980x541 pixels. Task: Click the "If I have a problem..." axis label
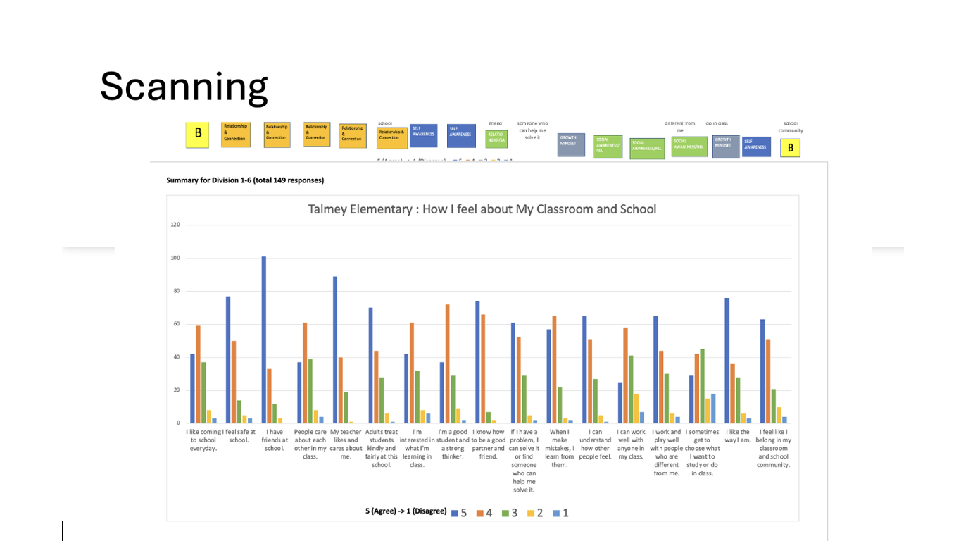click(x=524, y=461)
